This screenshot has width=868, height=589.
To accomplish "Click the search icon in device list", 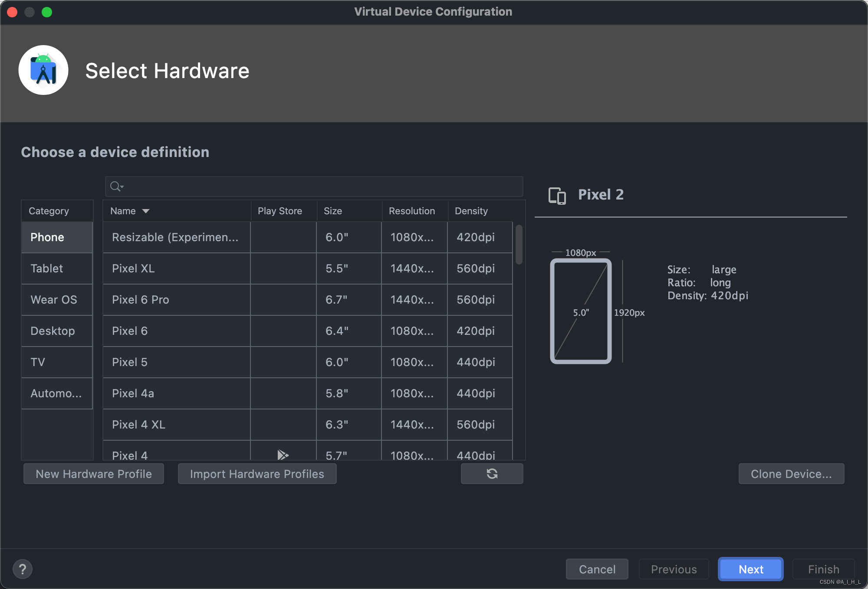I will pos(115,186).
